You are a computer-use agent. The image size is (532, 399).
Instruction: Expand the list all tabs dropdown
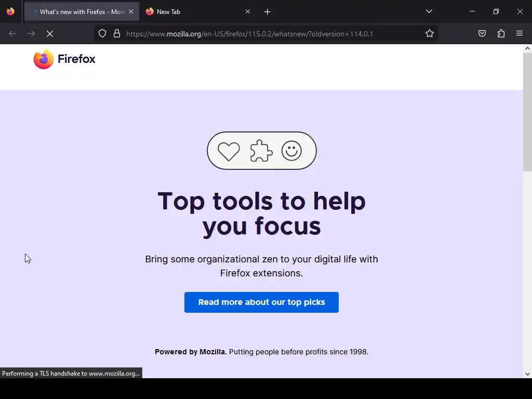pos(429,11)
